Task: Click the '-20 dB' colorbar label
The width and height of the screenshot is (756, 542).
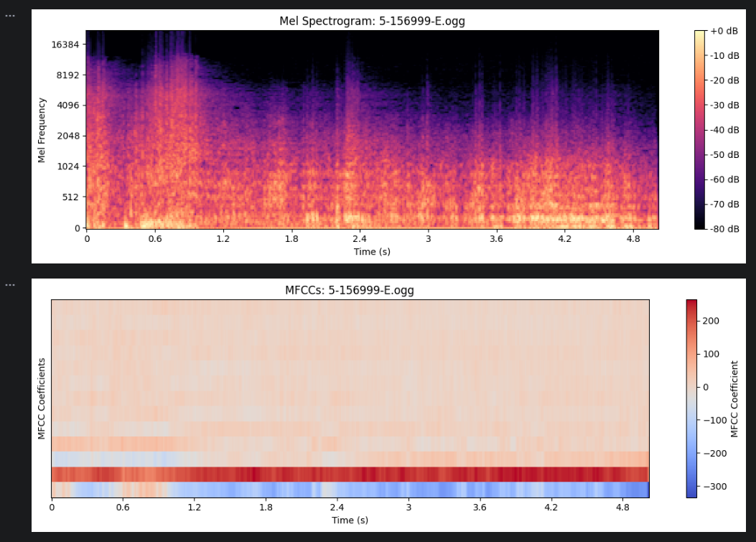Action: [x=724, y=80]
